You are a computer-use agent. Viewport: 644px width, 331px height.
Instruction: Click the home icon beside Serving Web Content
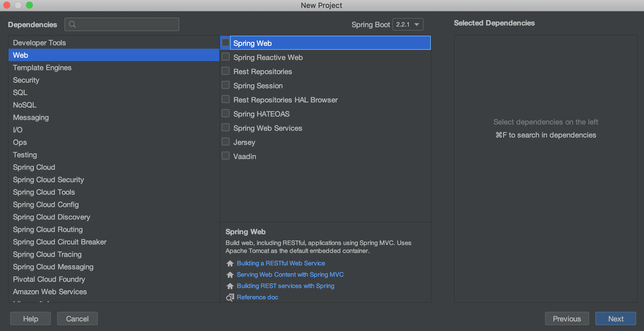[230, 275]
